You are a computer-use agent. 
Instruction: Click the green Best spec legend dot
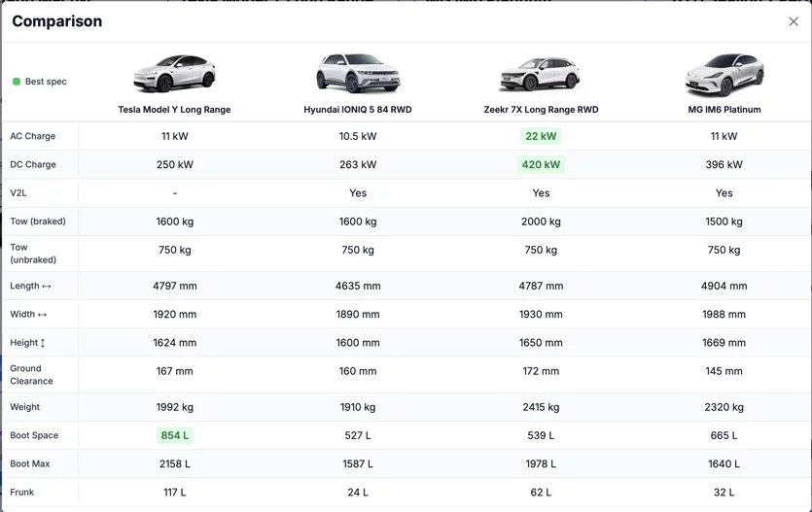click(17, 82)
